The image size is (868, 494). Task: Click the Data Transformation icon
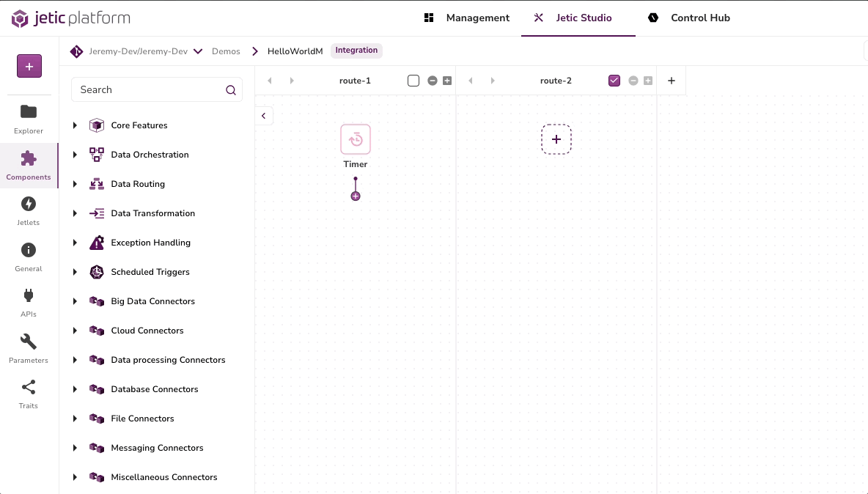97,213
